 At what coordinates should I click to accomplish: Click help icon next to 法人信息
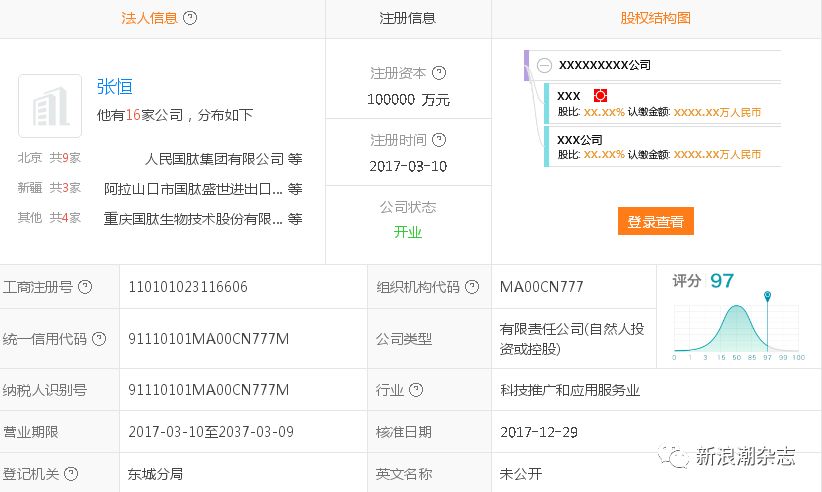tap(191, 18)
